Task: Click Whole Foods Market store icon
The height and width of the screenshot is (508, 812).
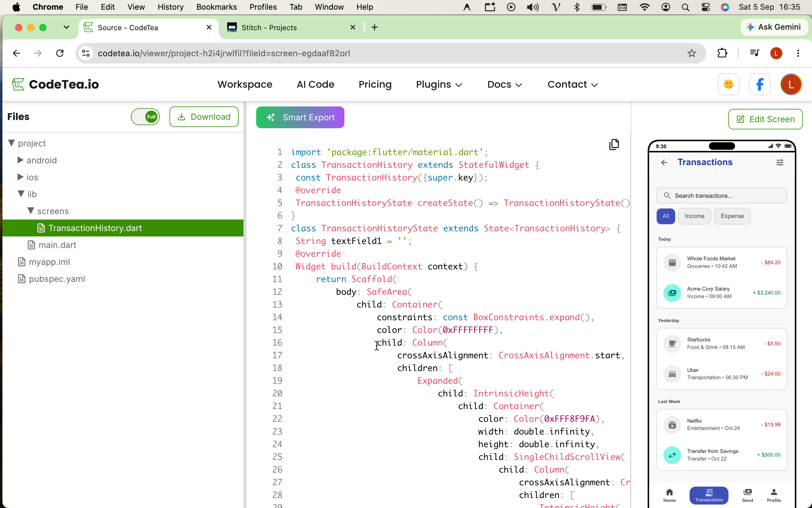Action: coord(672,262)
